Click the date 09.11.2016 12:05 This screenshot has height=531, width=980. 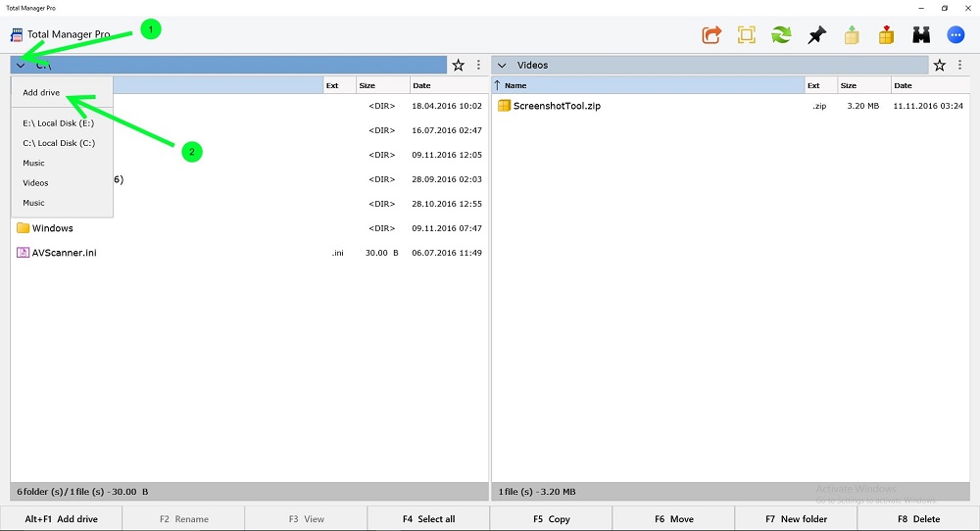447,155
